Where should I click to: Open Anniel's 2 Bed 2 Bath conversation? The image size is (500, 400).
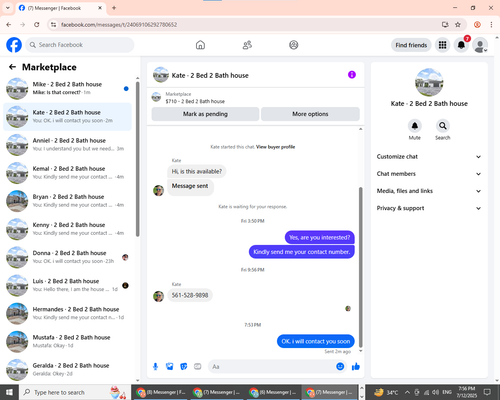(67, 145)
